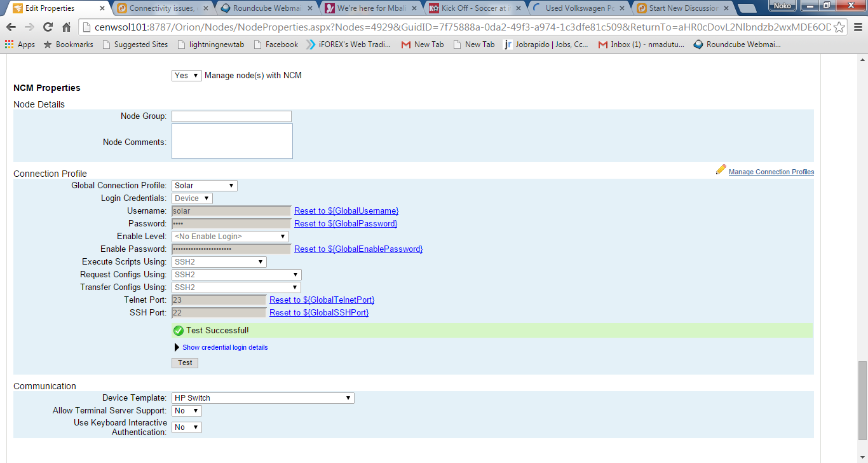This screenshot has height=463, width=868.
Task: Open the Bookmarks star folder
Action: click(x=68, y=45)
